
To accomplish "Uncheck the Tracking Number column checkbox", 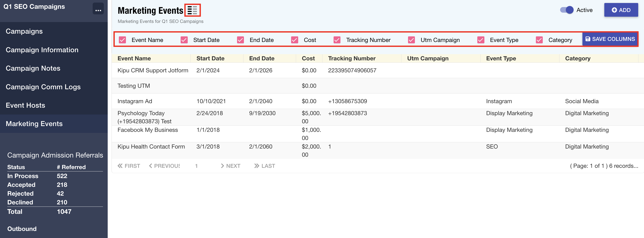I will point(337,40).
